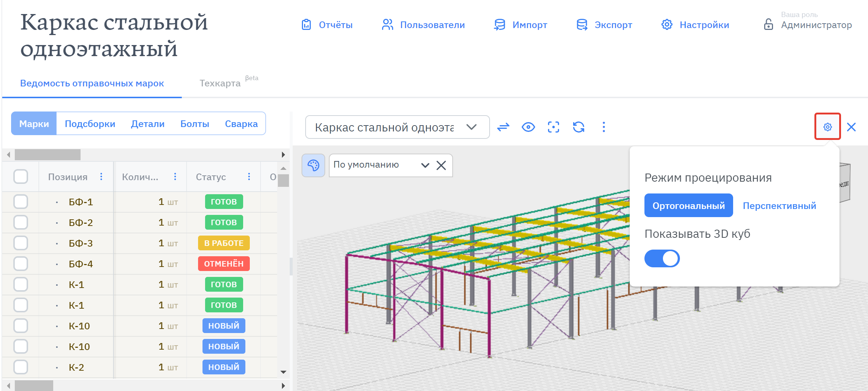The height and width of the screenshot is (391, 868).
Task: Click the vertical scrollbar down arrow
Action: pyautogui.click(x=283, y=372)
